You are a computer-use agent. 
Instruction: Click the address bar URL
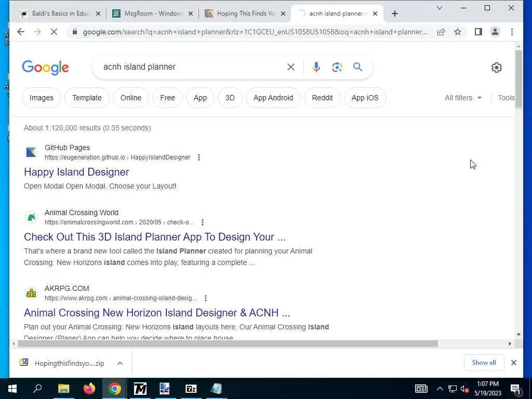(255, 32)
